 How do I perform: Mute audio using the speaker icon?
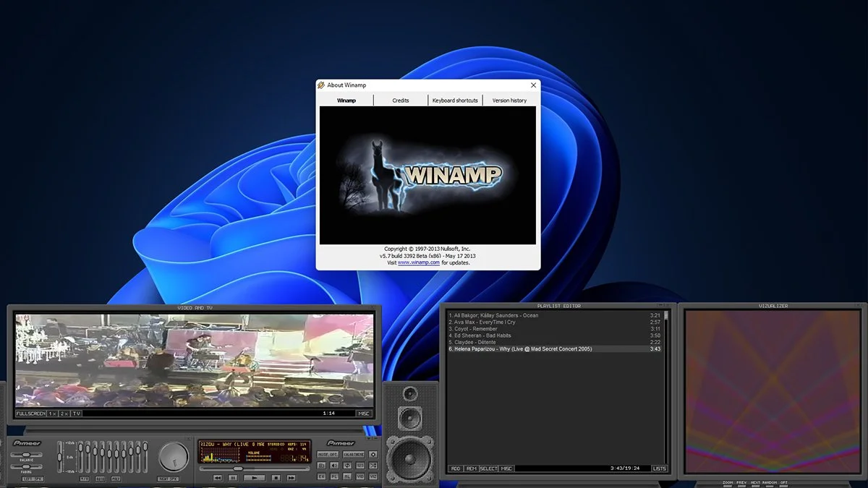[333, 466]
